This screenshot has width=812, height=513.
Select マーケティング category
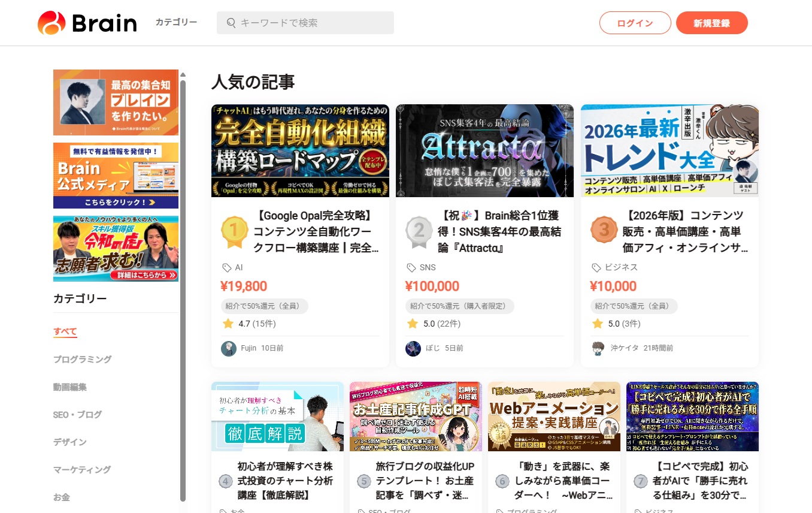pos(82,469)
